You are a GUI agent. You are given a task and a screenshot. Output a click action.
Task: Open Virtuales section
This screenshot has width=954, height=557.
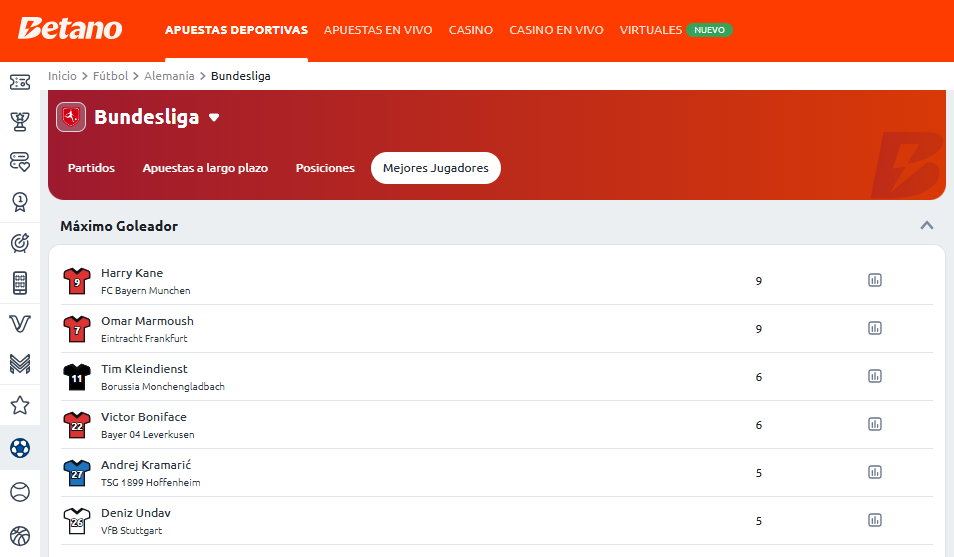point(650,30)
